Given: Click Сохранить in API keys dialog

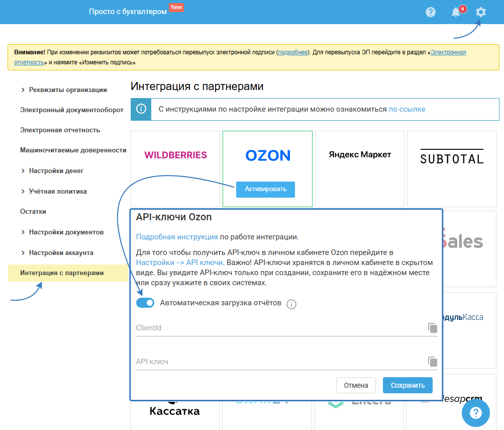Looking at the screenshot, I should point(408,385).
